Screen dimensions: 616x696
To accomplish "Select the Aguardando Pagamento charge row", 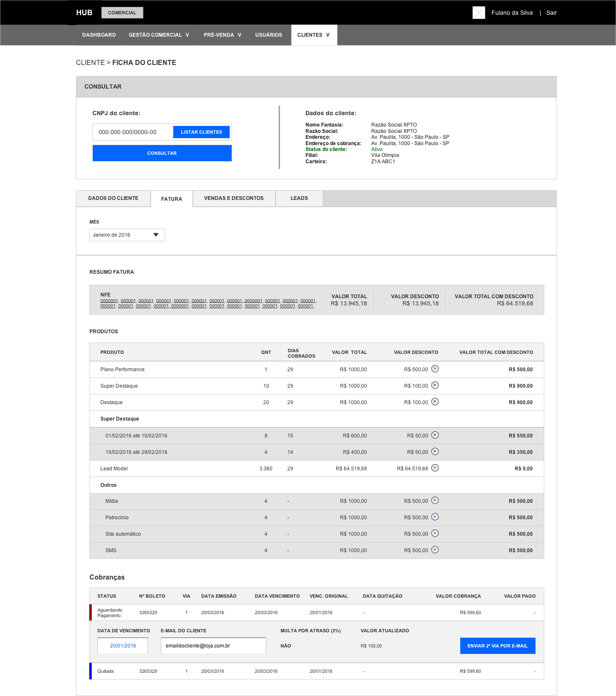I will [x=316, y=612].
